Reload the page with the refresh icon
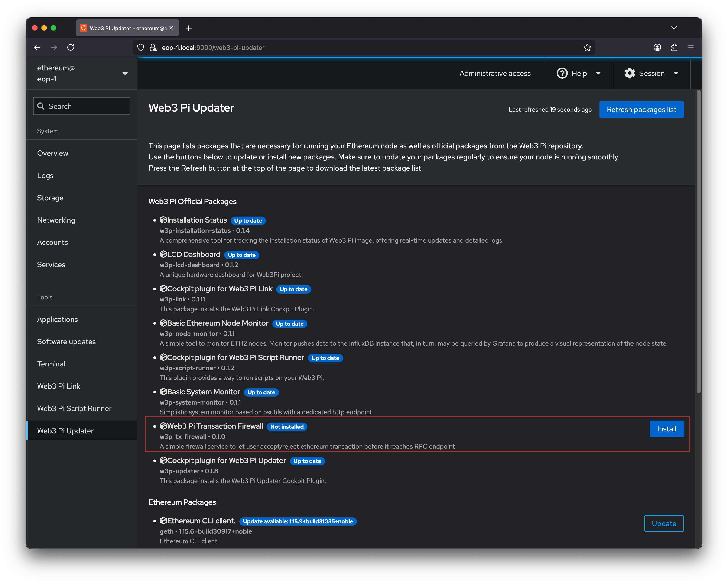 coord(71,48)
